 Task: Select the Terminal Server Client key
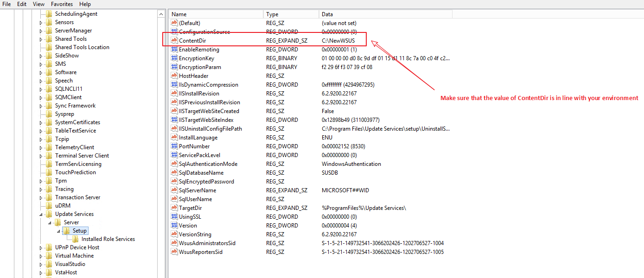tap(82, 156)
